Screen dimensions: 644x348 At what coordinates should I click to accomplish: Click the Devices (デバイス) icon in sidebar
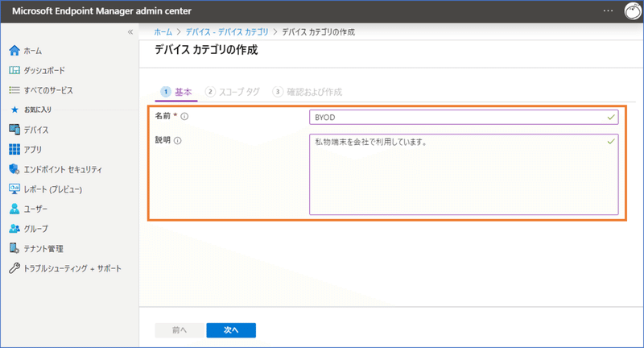[14, 130]
